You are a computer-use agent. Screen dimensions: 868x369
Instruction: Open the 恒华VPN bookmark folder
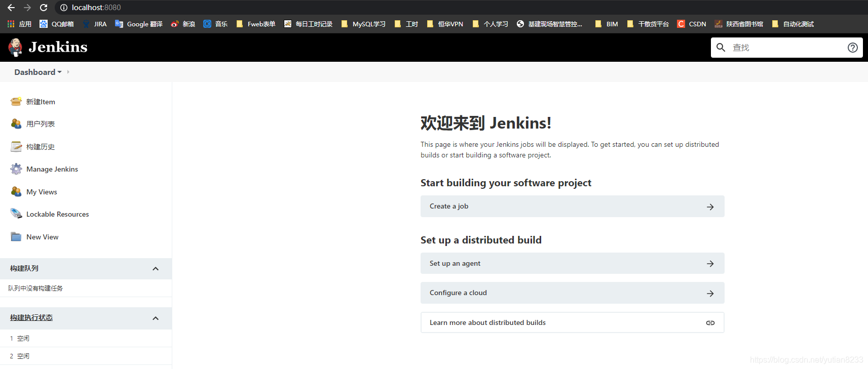pos(445,24)
